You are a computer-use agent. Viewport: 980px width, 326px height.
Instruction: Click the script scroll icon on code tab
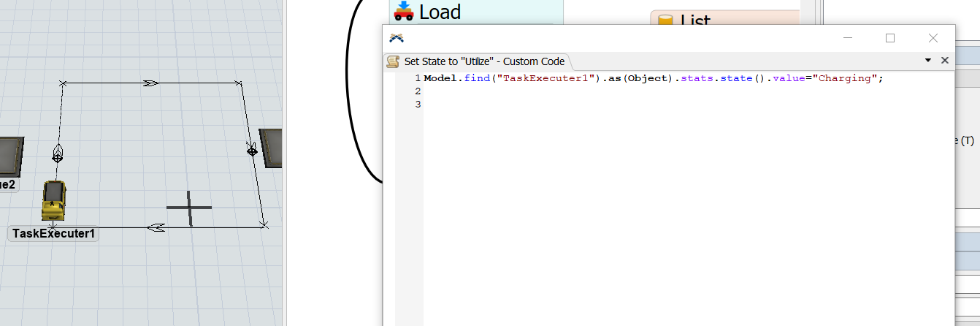click(393, 61)
